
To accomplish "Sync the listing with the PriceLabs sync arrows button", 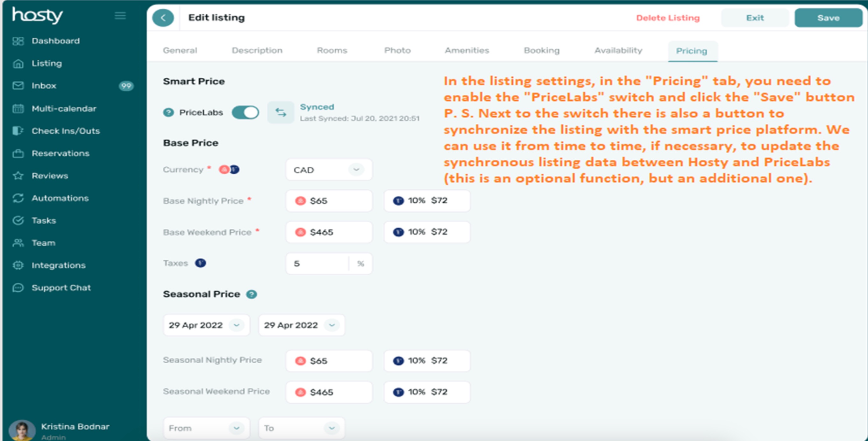I will pyautogui.click(x=281, y=112).
